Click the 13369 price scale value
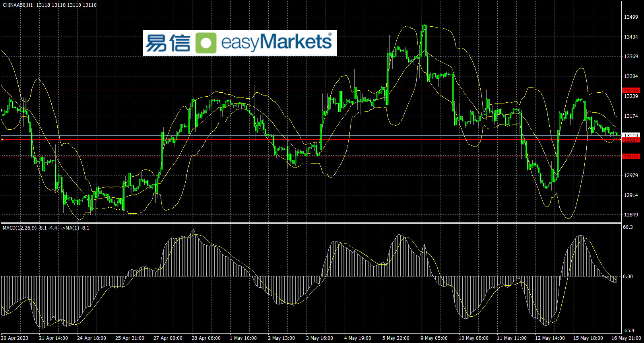The height and width of the screenshot is (343, 644). (631, 57)
